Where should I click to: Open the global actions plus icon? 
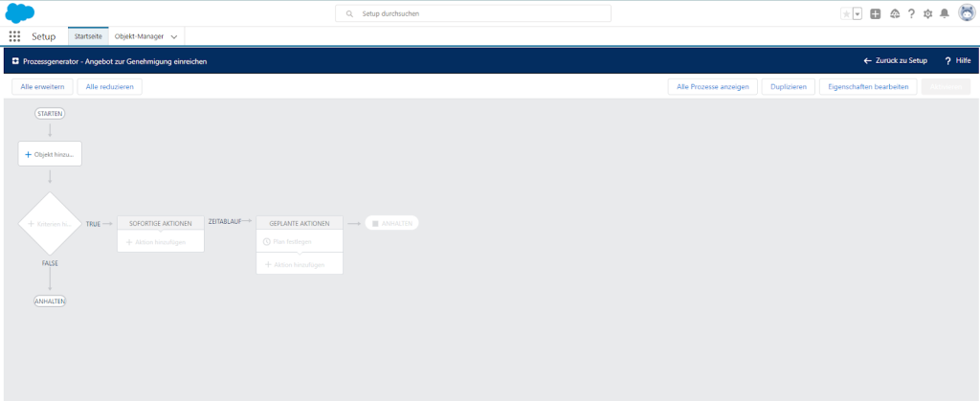click(x=876, y=13)
